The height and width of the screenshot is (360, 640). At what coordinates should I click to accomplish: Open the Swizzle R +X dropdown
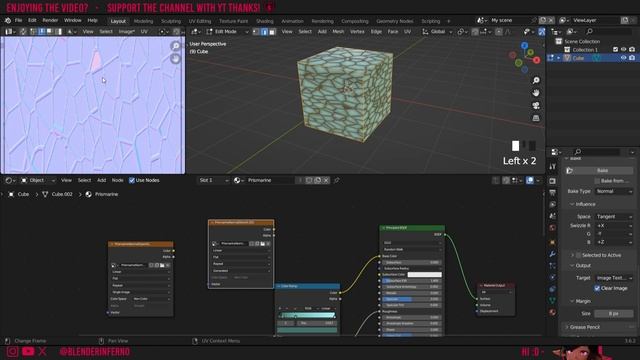coord(614,225)
